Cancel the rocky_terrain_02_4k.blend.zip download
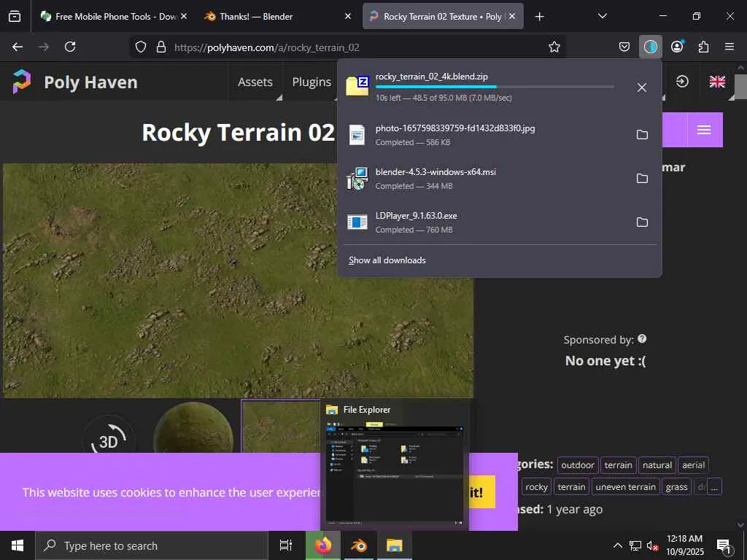Image resolution: width=747 pixels, height=560 pixels. 642,87
